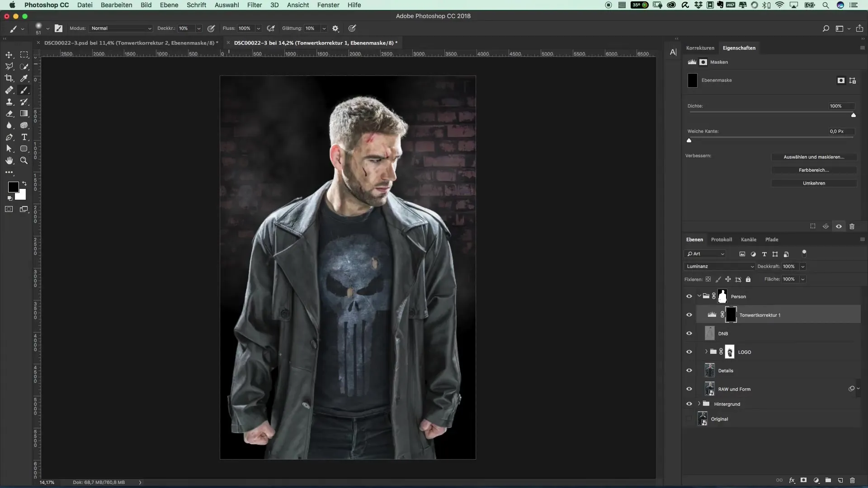Click the Umkehren button
The image size is (868, 488).
814,183
